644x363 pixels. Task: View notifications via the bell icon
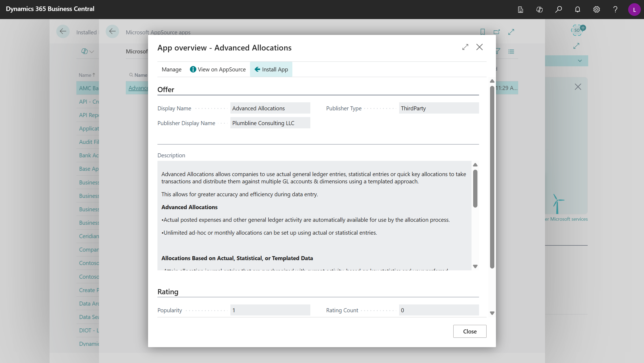577,9
